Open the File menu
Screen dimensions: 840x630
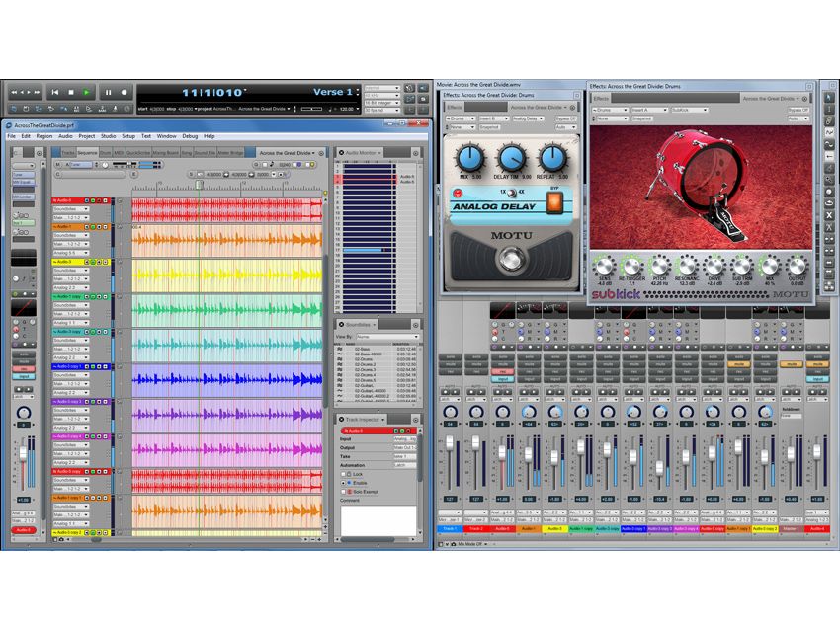[x=11, y=136]
